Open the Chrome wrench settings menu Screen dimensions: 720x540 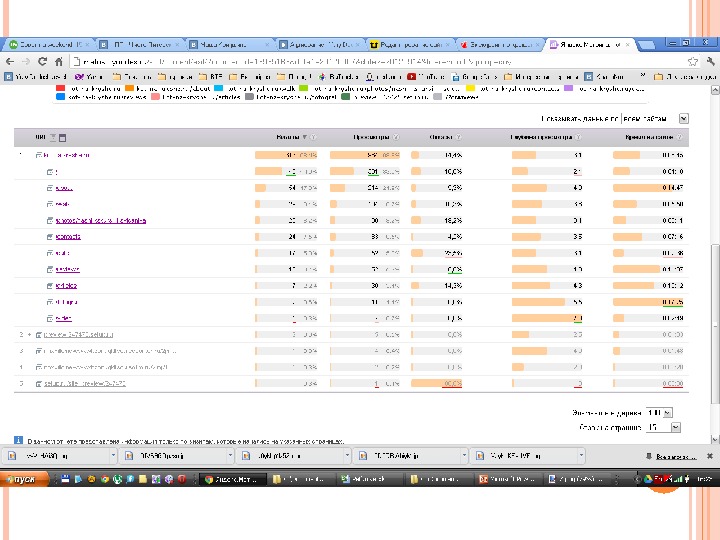tap(710, 61)
